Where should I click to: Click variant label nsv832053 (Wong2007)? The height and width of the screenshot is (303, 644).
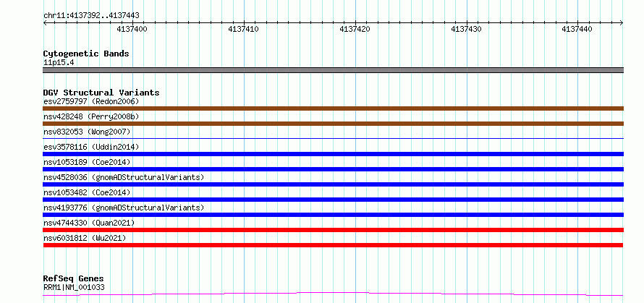coord(87,132)
